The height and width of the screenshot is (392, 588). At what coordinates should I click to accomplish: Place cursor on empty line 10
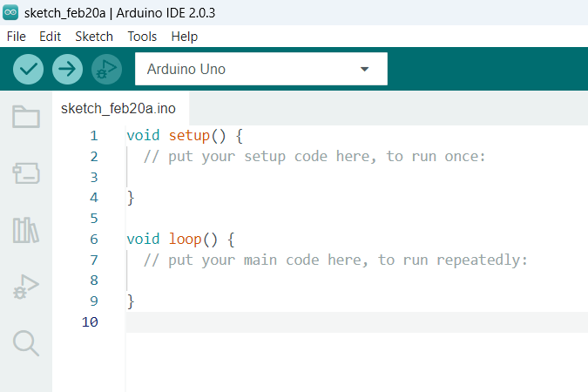[x=356, y=321]
